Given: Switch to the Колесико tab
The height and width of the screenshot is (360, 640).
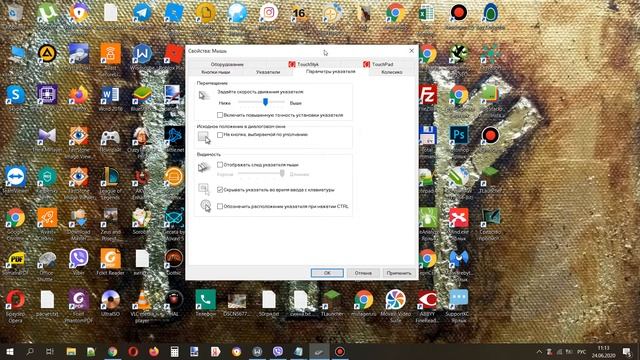Looking at the screenshot, I should (x=392, y=72).
